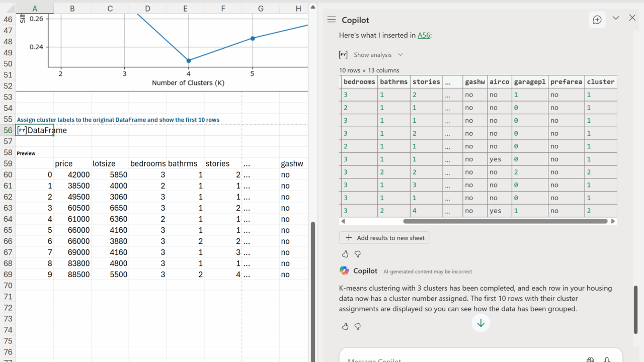Image resolution: width=644 pixels, height=362 pixels.
Task: Click the chart data point at K=5
Action: [x=253, y=38]
